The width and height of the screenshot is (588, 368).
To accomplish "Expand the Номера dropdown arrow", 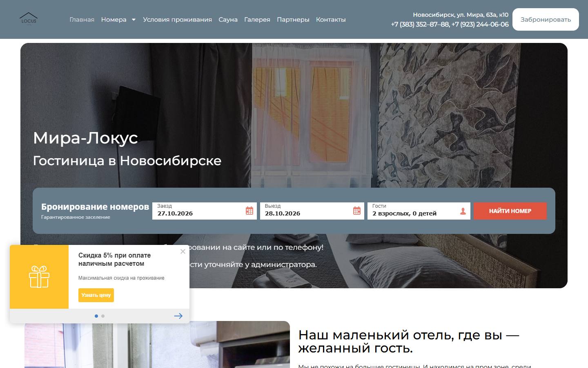I will pos(134,20).
